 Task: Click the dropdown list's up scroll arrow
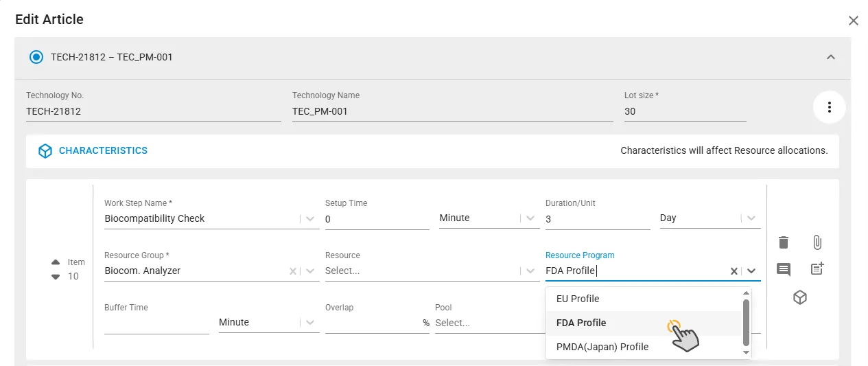click(x=747, y=293)
